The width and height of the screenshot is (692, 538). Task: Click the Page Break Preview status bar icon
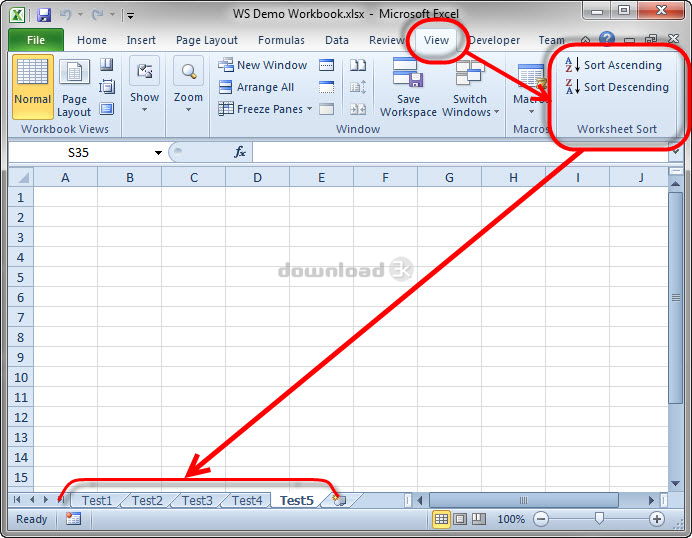[479, 519]
